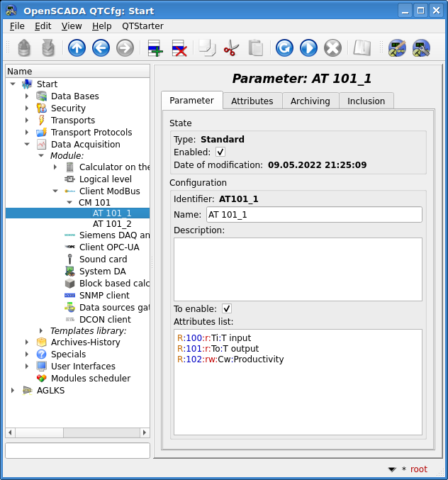This screenshot has width=448, height=480.
Task: Click the Modules scheduler icon
Action: coord(41,378)
